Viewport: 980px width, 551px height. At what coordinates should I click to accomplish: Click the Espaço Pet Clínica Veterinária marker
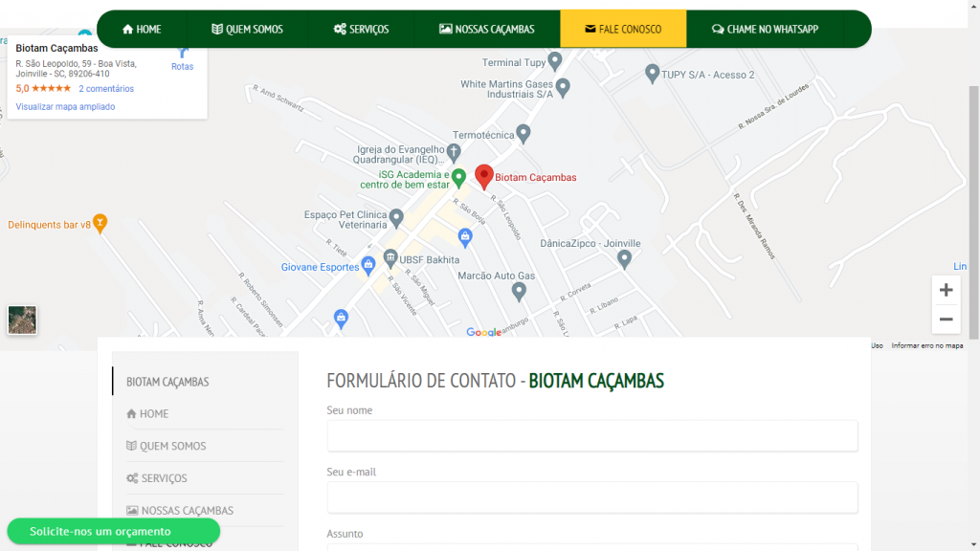[x=395, y=219]
